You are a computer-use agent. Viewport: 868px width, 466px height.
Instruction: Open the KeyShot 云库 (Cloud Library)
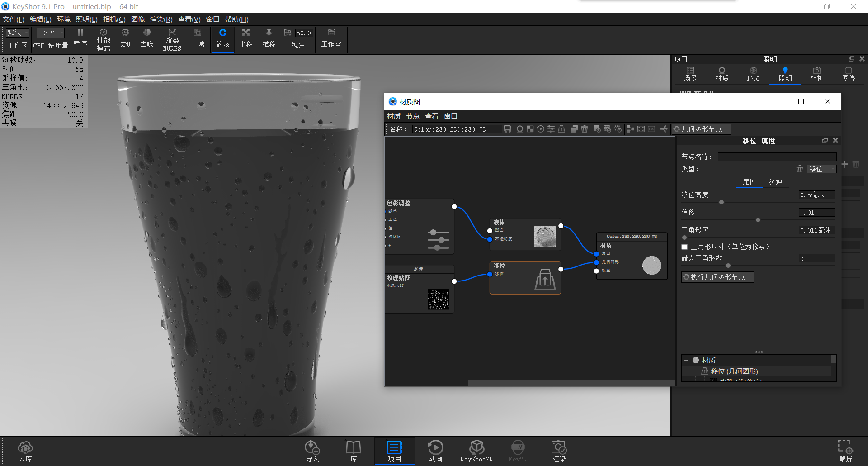(x=25, y=450)
